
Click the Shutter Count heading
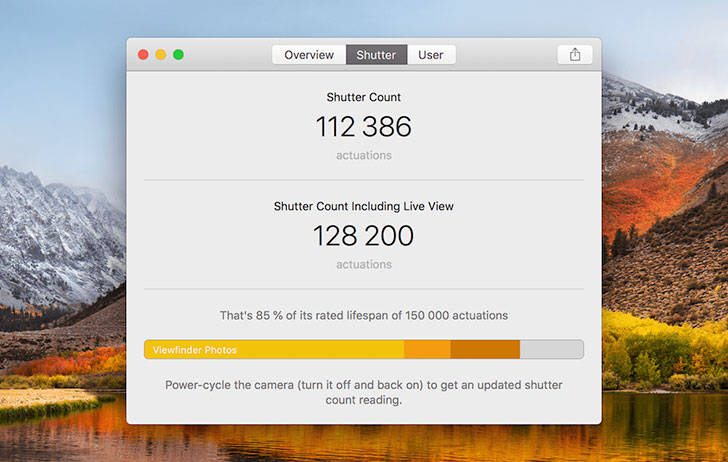click(364, 97)
